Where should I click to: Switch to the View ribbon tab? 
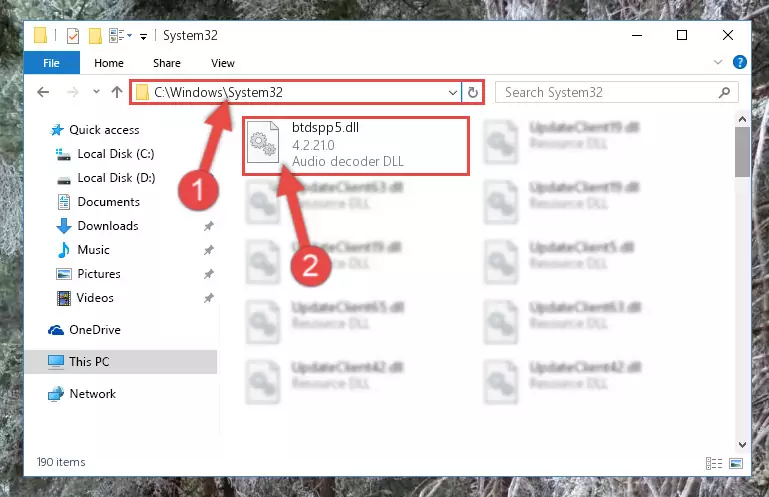(223, 63)
